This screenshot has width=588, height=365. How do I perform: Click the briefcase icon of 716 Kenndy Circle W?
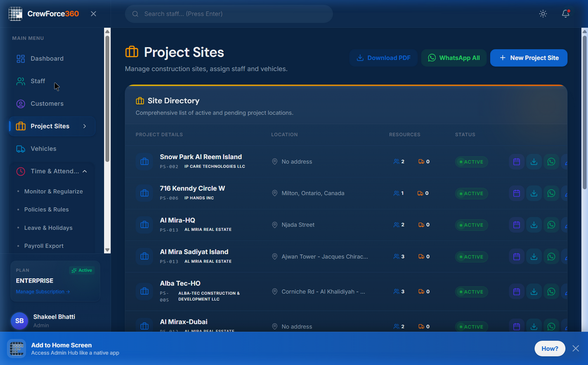point(144,193)
